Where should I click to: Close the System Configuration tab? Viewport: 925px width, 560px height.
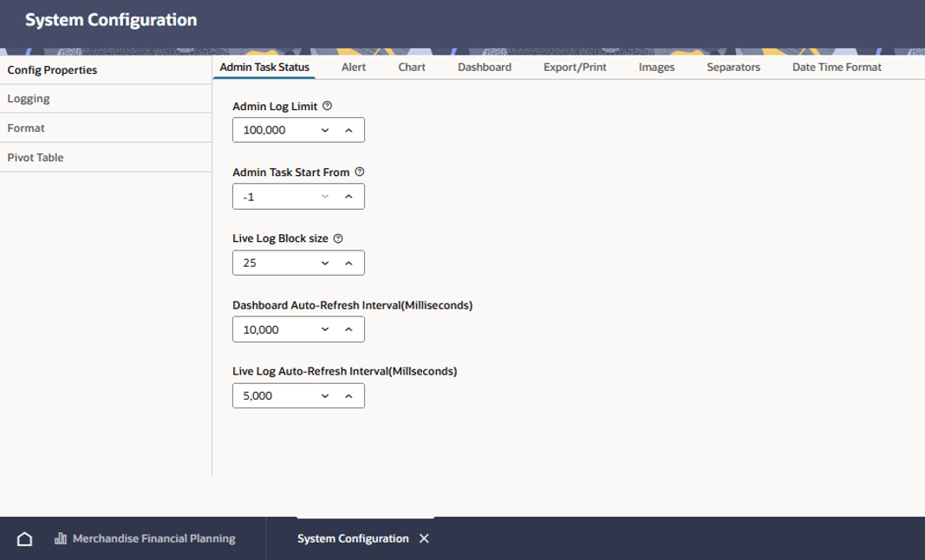pyautogui.click(x=424, y=538)
